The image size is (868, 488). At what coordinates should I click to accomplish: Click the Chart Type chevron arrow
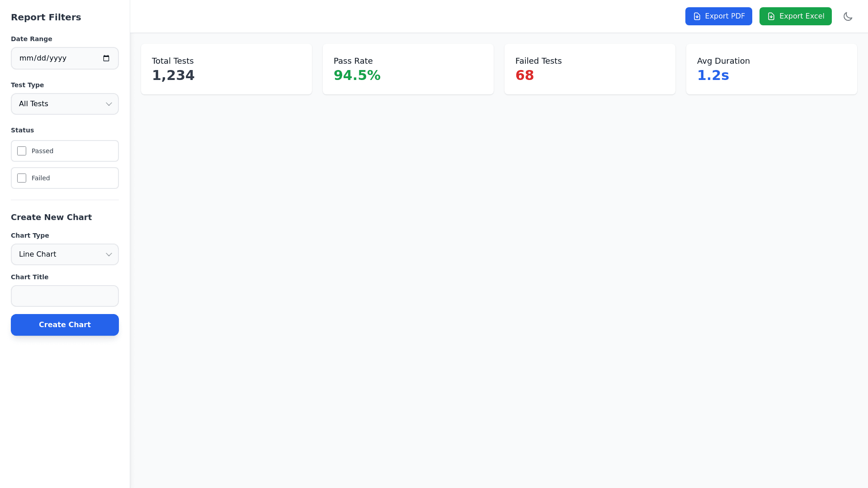(x=109, y=255)
